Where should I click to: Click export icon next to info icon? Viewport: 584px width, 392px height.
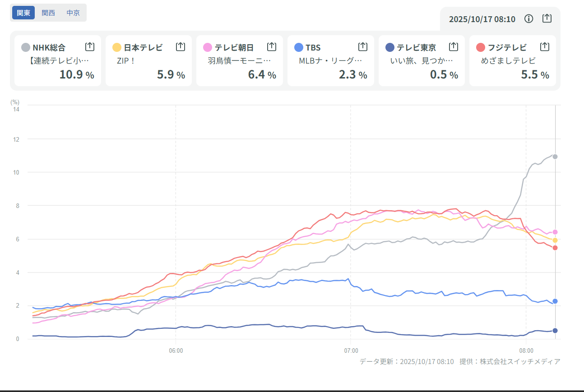547,18
